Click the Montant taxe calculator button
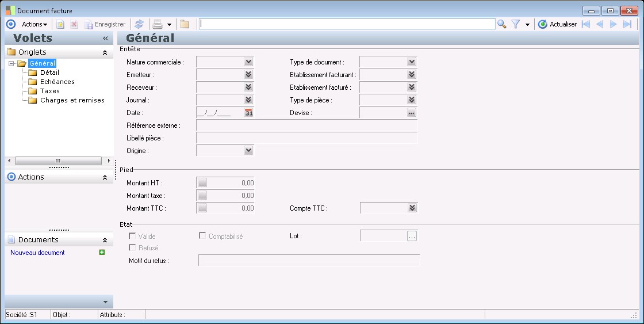Screen dimensions: 644x324 point(202,196)
